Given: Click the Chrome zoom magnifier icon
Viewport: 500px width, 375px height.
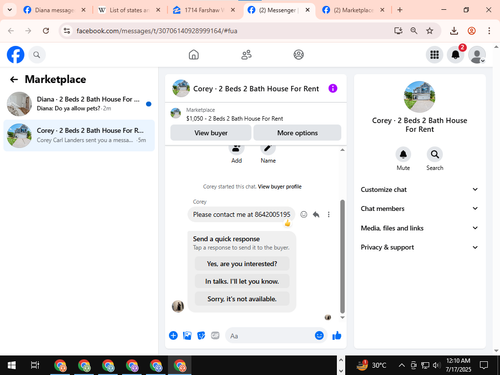Looking at the screenshot, I should (414, 31).
